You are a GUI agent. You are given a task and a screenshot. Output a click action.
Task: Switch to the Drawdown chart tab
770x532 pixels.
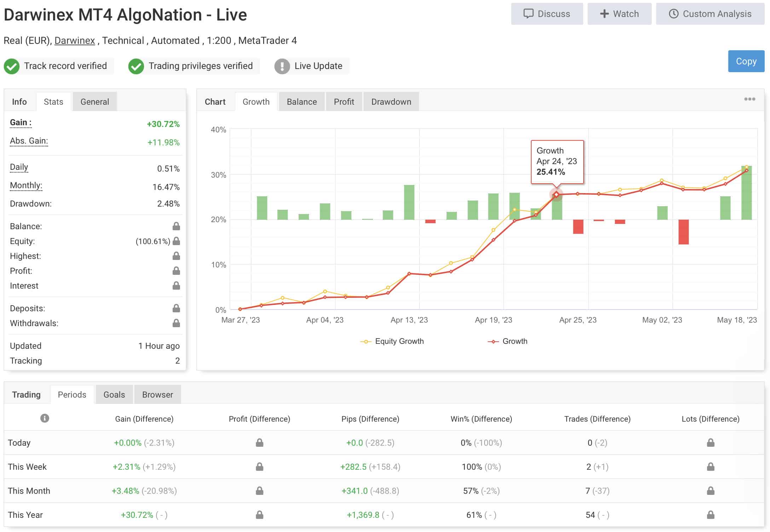coord(391,102)
